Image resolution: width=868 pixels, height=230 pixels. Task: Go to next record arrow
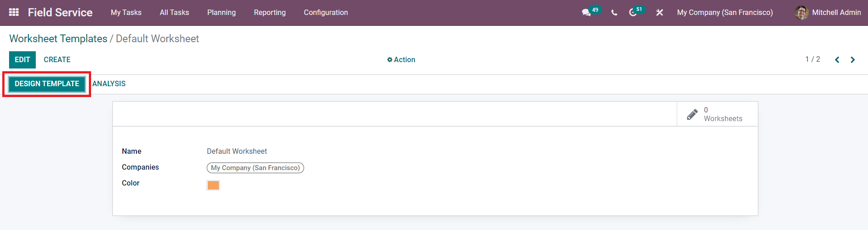(853, 60)
